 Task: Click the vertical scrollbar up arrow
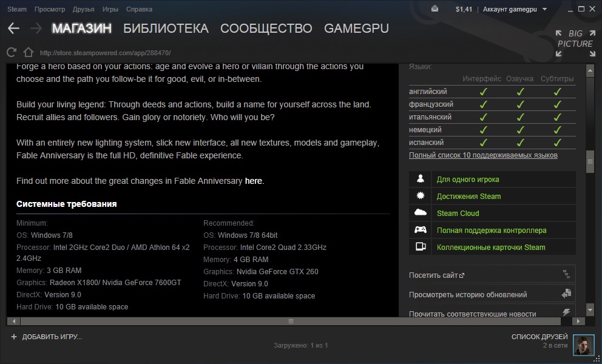tap(590, 70)
